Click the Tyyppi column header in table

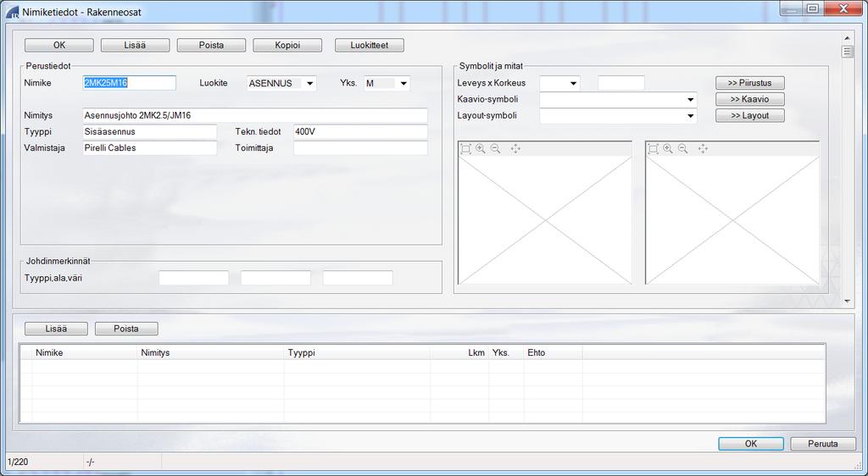(357, 352)
